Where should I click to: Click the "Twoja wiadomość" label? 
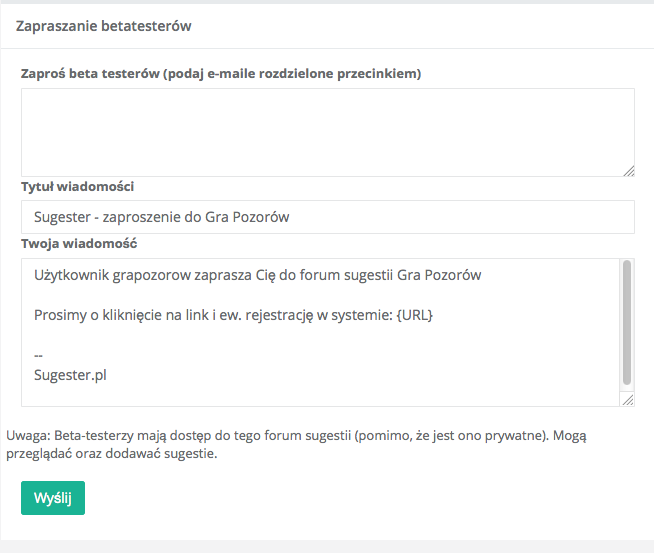coord(79,243)
